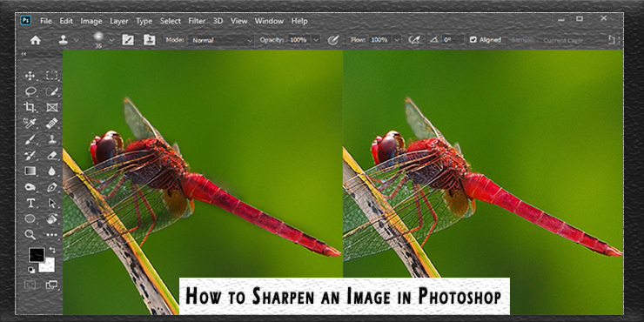Reset default foreground and background colors
This screenshot has height=322, width=644.
coord(31,270)
